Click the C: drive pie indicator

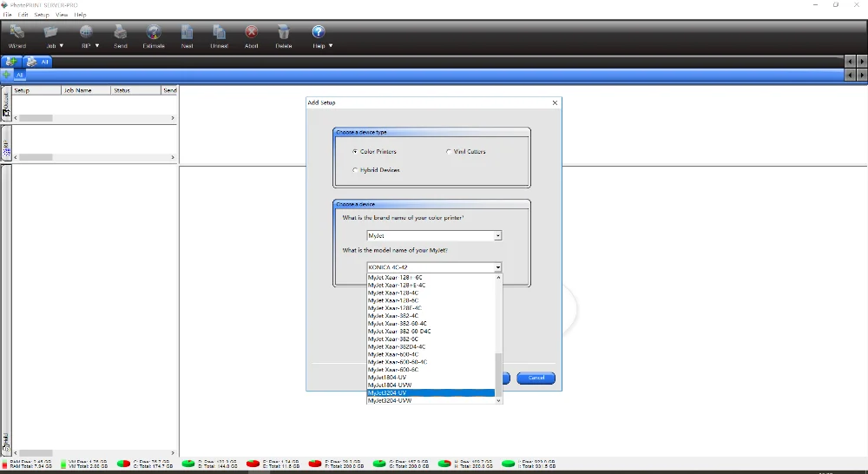point(123,464)
